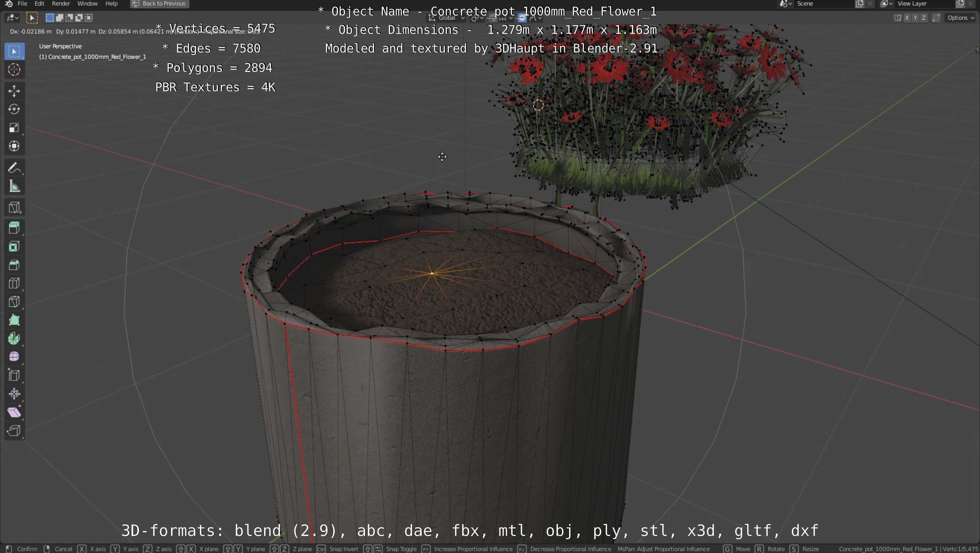Set selection mode to New
This screenshot has width=980, height=553.
tap(50, 18)
